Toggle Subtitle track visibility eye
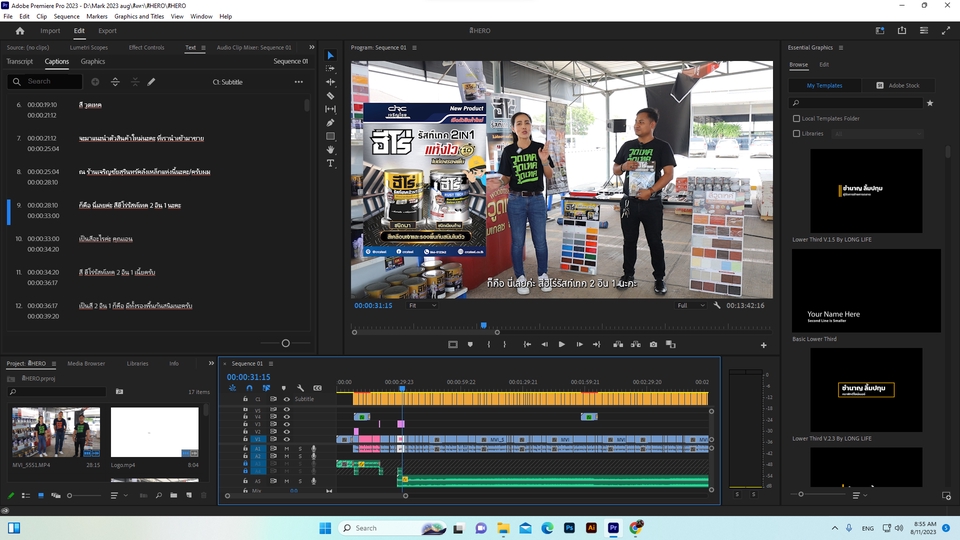This screenshot has height=540, width=960. pos(287,399)
